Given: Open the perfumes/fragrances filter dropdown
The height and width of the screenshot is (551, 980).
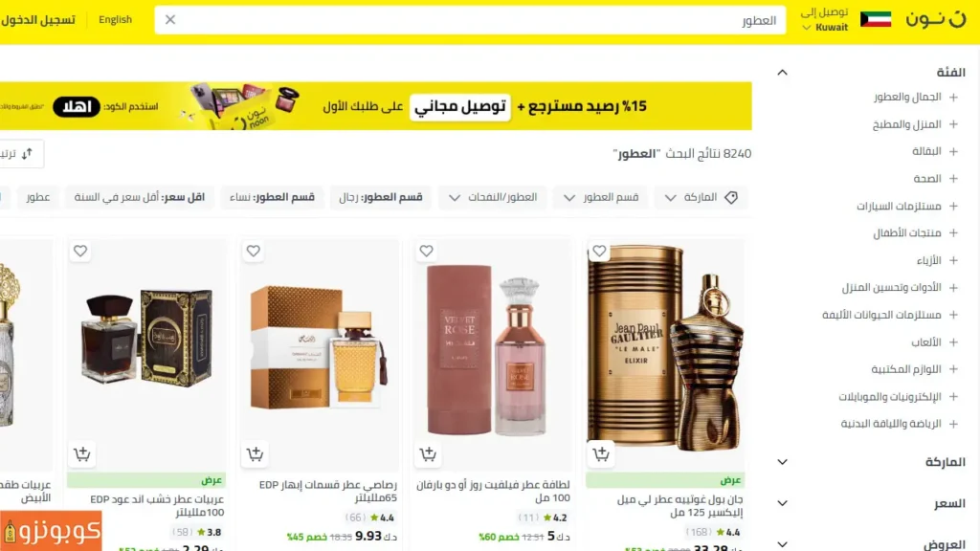Looking at the screenshot, I should point(493,197).
